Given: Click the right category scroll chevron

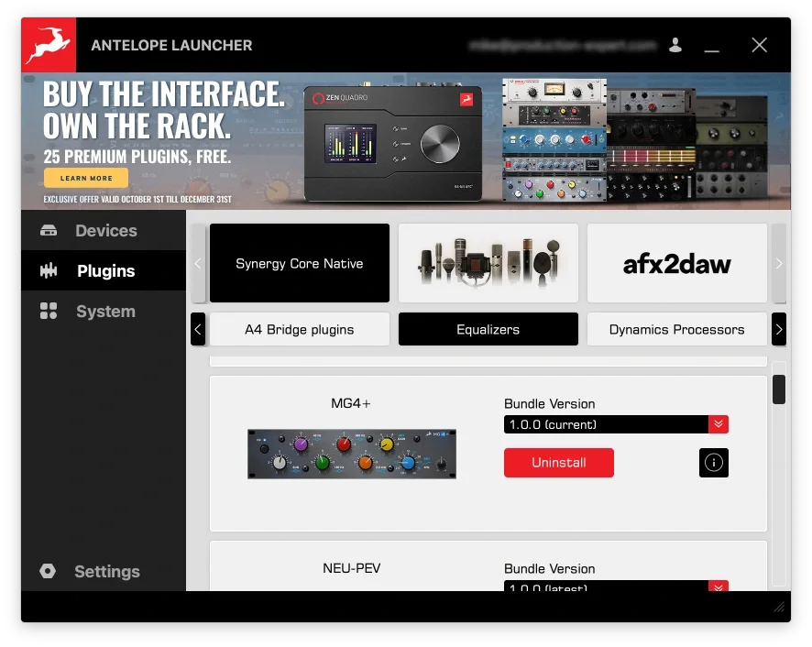Looking at the screenshot, I should click(778, 329).
